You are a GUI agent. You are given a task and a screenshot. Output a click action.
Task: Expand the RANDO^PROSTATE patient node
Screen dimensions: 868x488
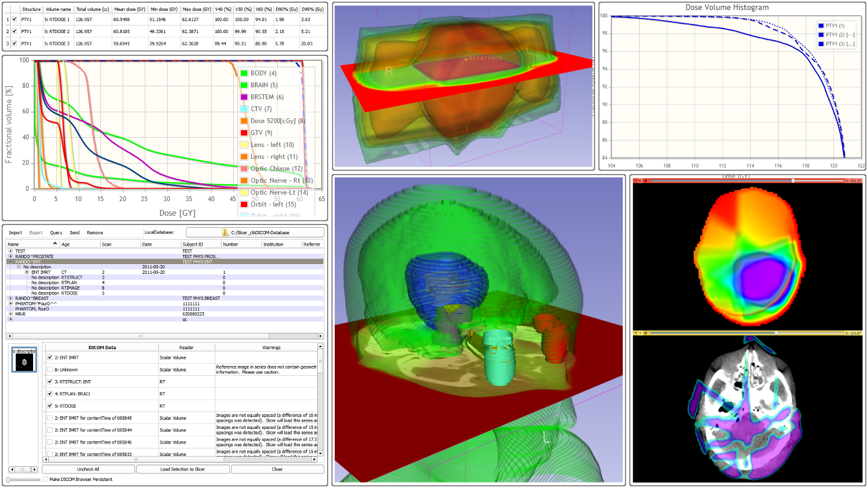tap(10, 256)
